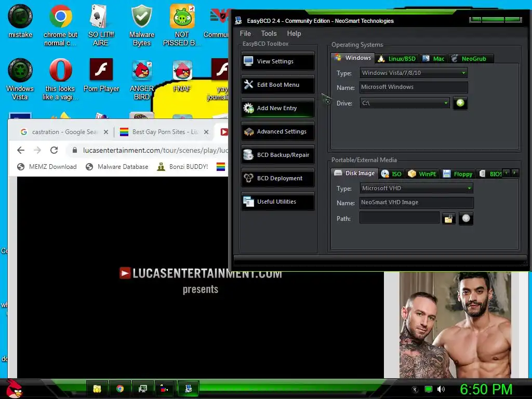Click the browse folder icon beside Path
532x399 pixels.
448,219
